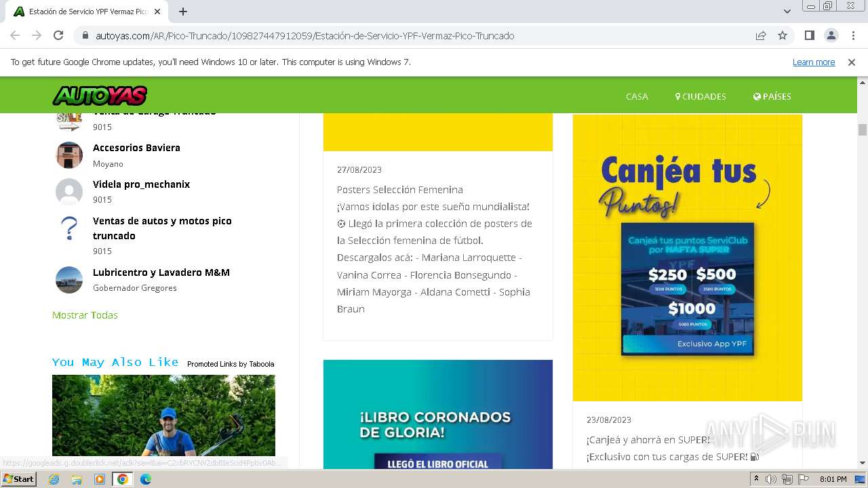Open the CIUDADES menu item
Viewport: 868px width, 488px height.
point(701,96)
